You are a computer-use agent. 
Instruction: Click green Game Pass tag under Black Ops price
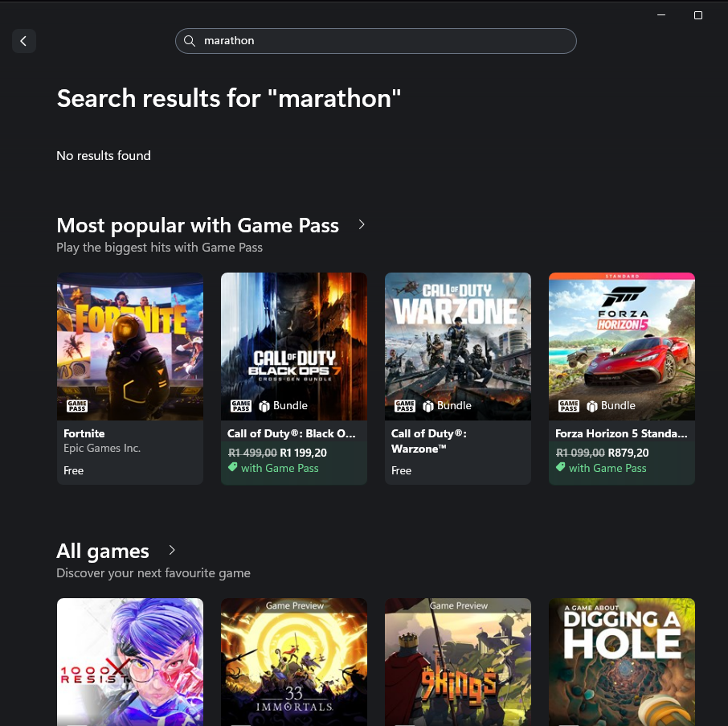click(233, 468)
